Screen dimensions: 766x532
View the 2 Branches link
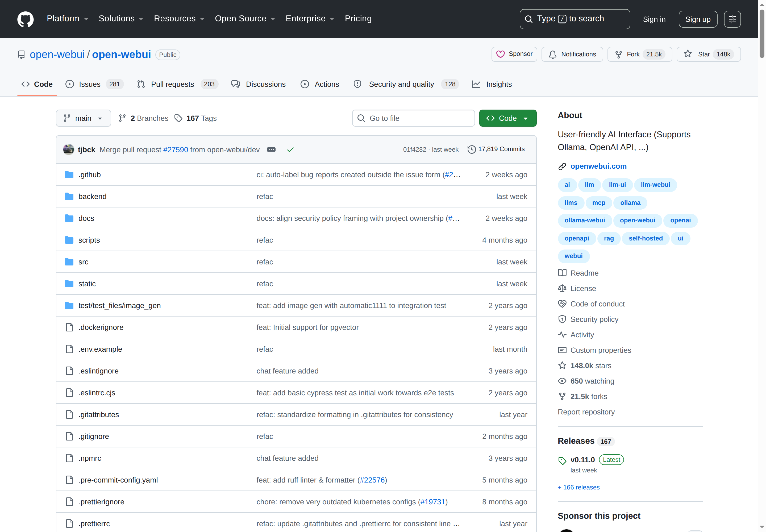[x=144, y=118]
